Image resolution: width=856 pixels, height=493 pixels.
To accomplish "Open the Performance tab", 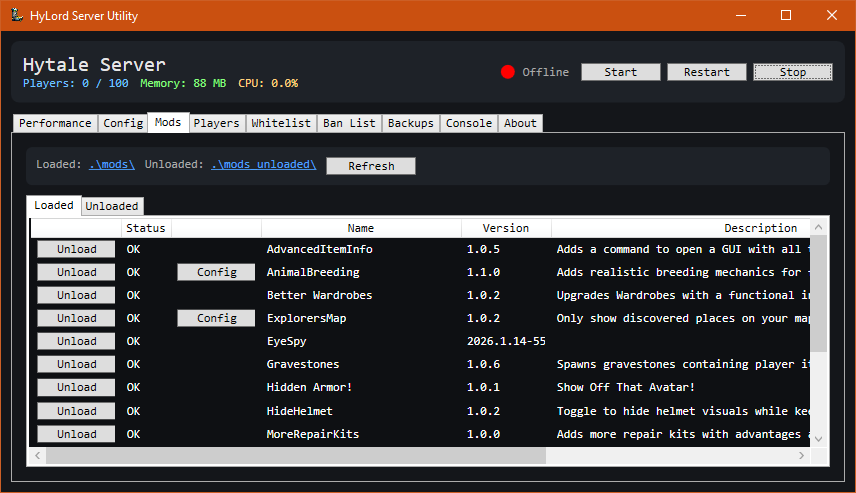I will click(x=55, y=123).
